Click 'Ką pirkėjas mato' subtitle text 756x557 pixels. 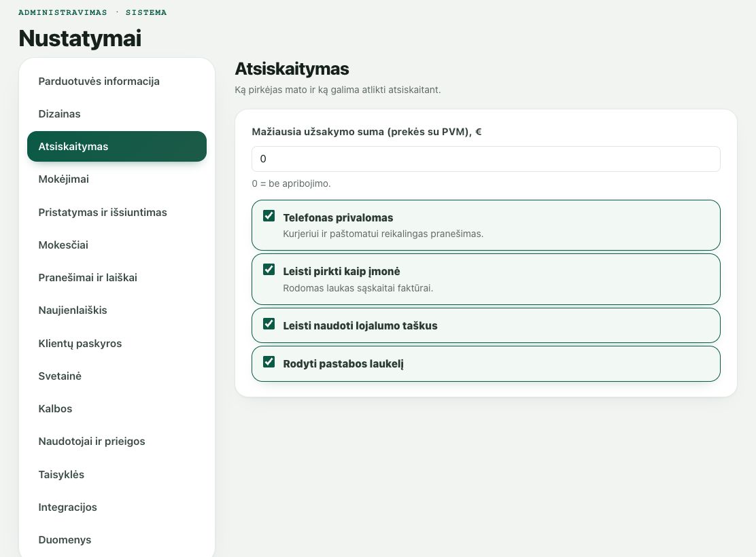point(337,90)
